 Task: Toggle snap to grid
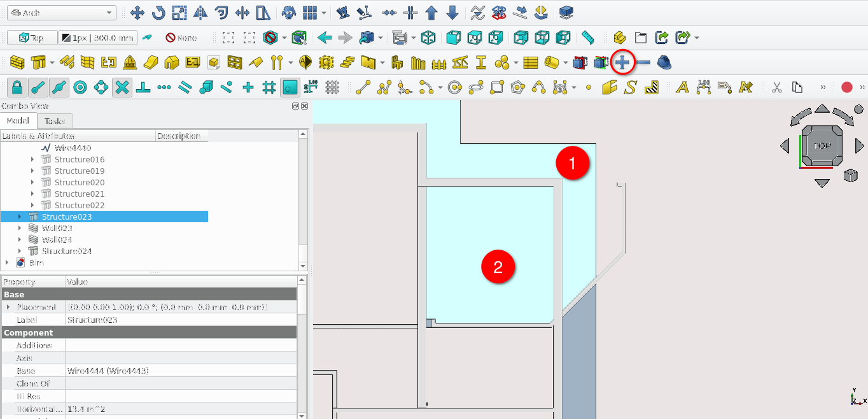click(x=269, y=87)
